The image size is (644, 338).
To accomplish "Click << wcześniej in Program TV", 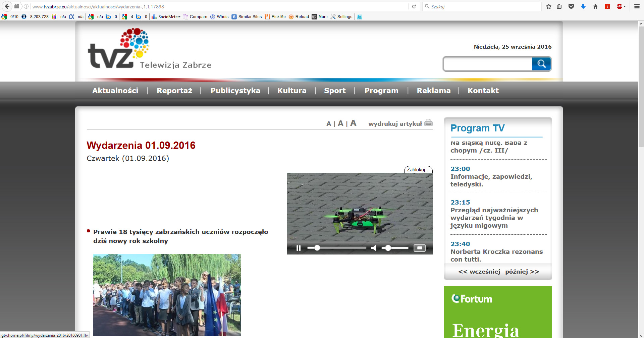I will pos(479,272).
